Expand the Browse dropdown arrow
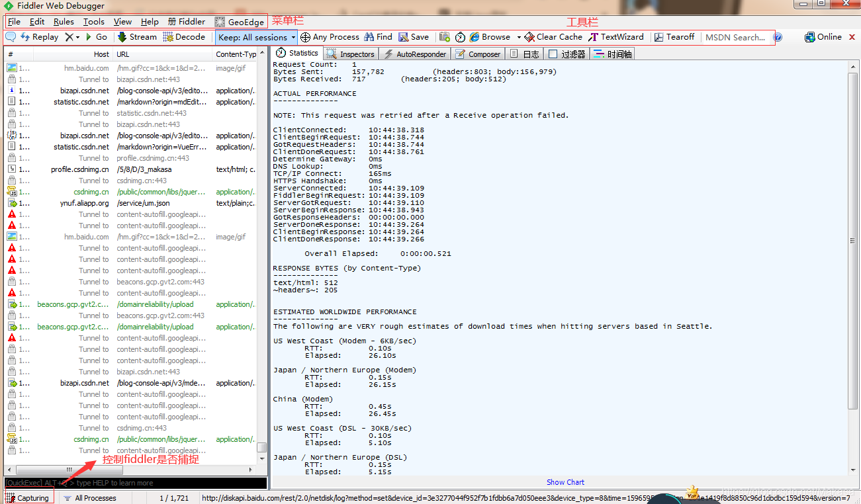The width and height of the screenshot is (861, 504). point(519,37)
